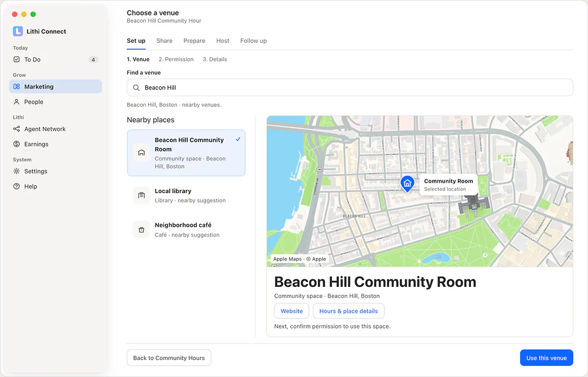Switch to the Prepare tab
The width and height of the screenshot is (588, 377).
194,40
